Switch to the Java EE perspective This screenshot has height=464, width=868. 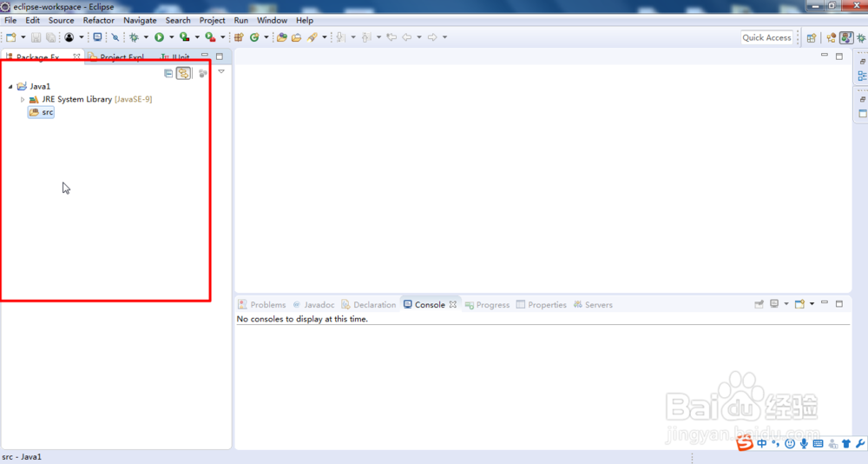click(x=831, y=37)
